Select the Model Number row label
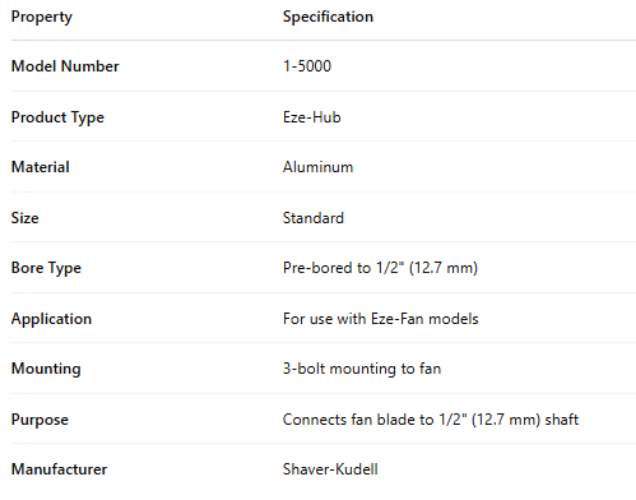The height and width of the screenshot is (500, 636). (65, 67)
